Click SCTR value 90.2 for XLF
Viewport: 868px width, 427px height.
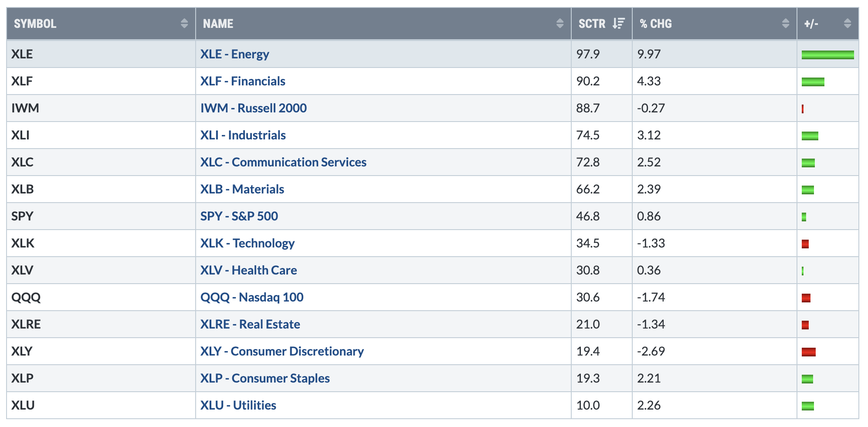(588, 81)
